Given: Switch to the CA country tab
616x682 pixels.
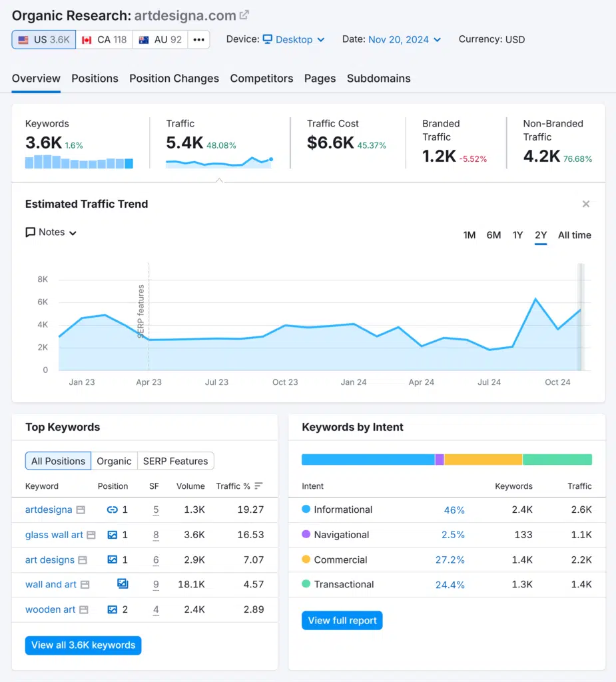Looking at the screenshot, I should 104,39.
